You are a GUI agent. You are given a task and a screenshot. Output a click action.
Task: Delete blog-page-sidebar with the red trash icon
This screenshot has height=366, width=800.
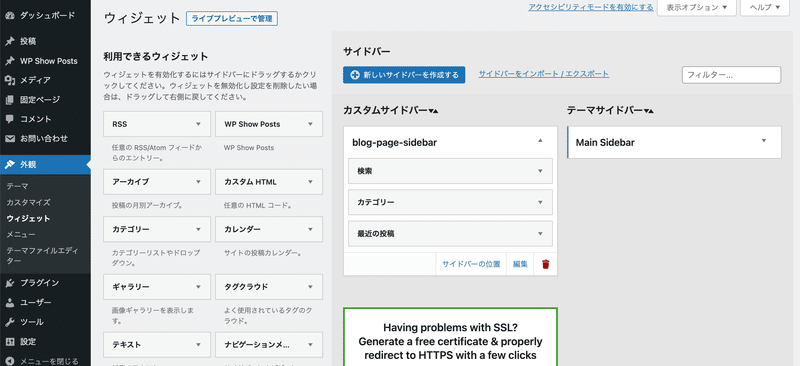coord(545,264)
